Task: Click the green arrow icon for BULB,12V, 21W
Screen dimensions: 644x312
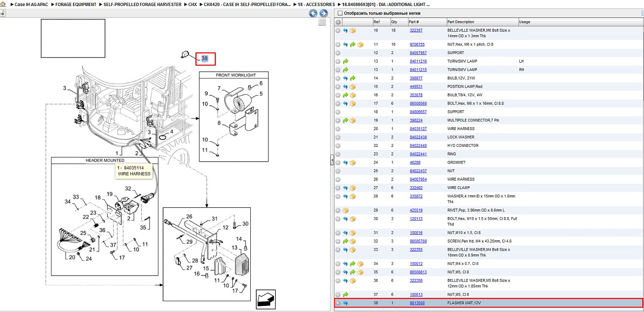Action: click(x=352, y=78)
